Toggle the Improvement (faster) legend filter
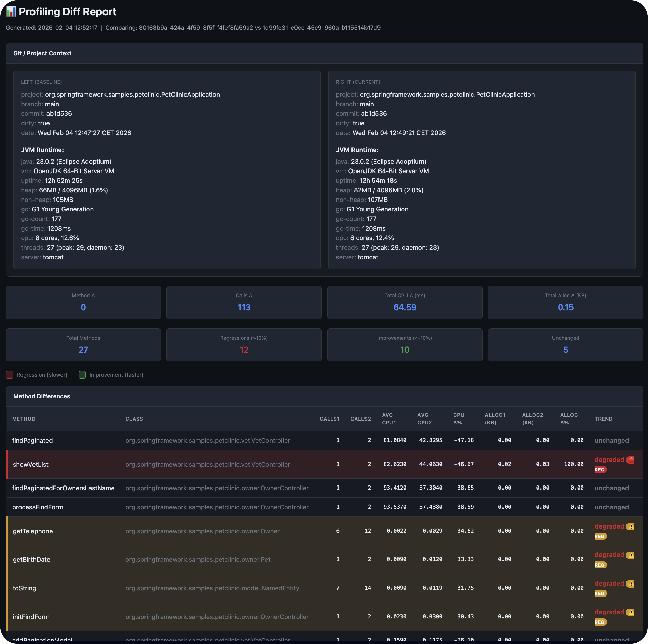This screenshot has height=644, width=648. [111, 375]
